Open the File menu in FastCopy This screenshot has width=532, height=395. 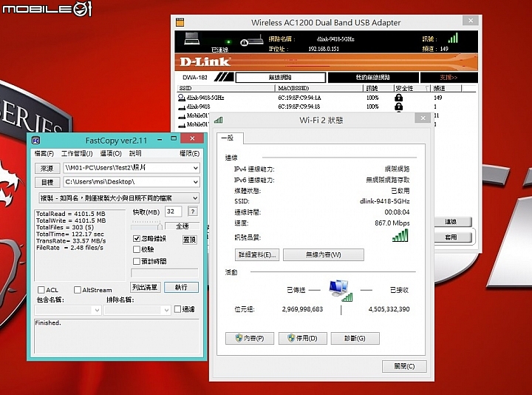(44, 154)
